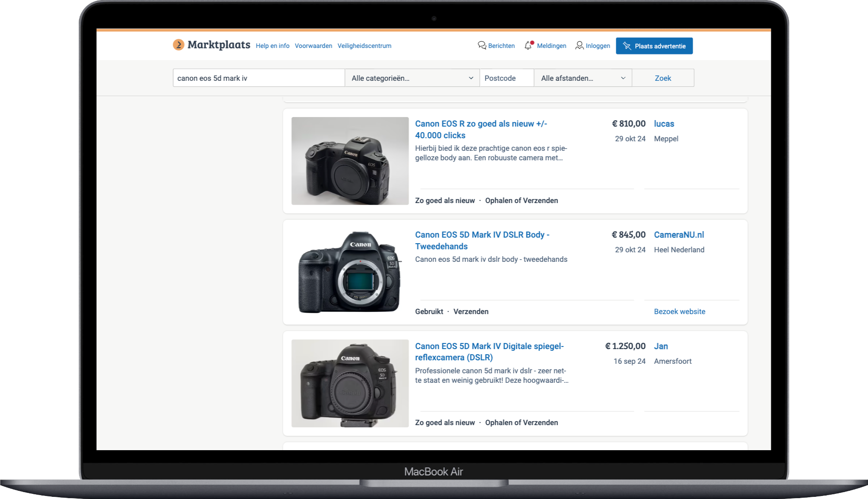Screen dimensions: 868x499
Task: Expand the Alle afstanden dropdown
Action: point(583,78)
